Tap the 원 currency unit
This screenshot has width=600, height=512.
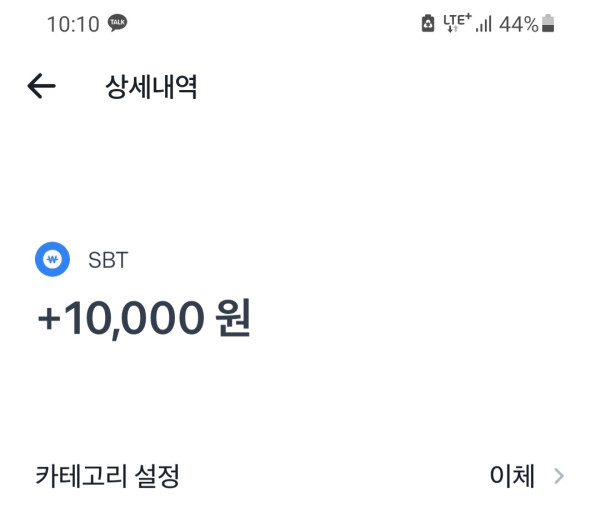click(x=233, y=319)
